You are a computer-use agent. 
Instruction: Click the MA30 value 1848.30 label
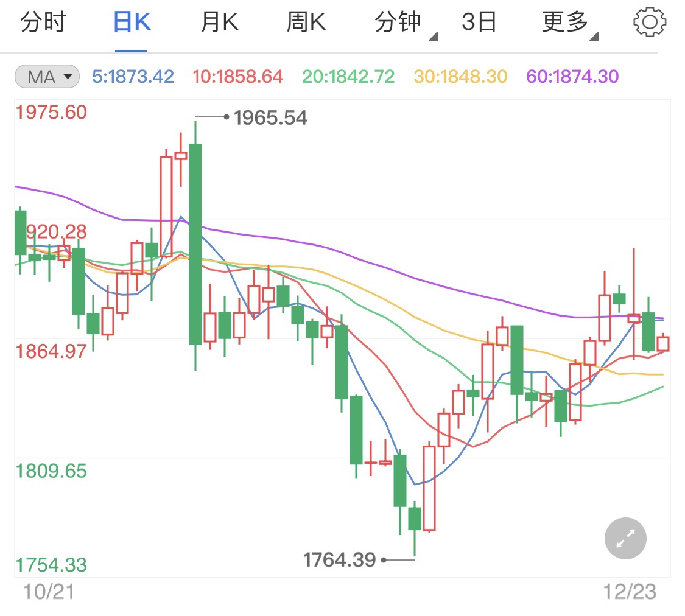(x=460, y=77)
